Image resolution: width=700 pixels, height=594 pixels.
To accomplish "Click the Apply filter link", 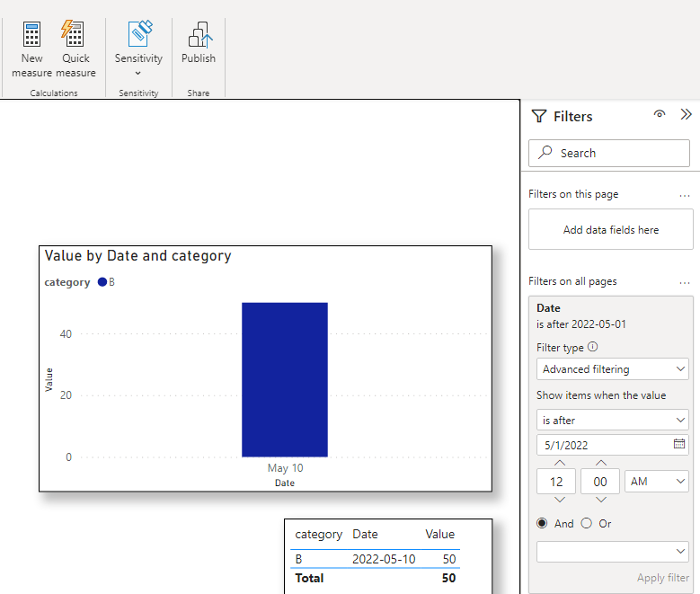I will tap(662, 578).
